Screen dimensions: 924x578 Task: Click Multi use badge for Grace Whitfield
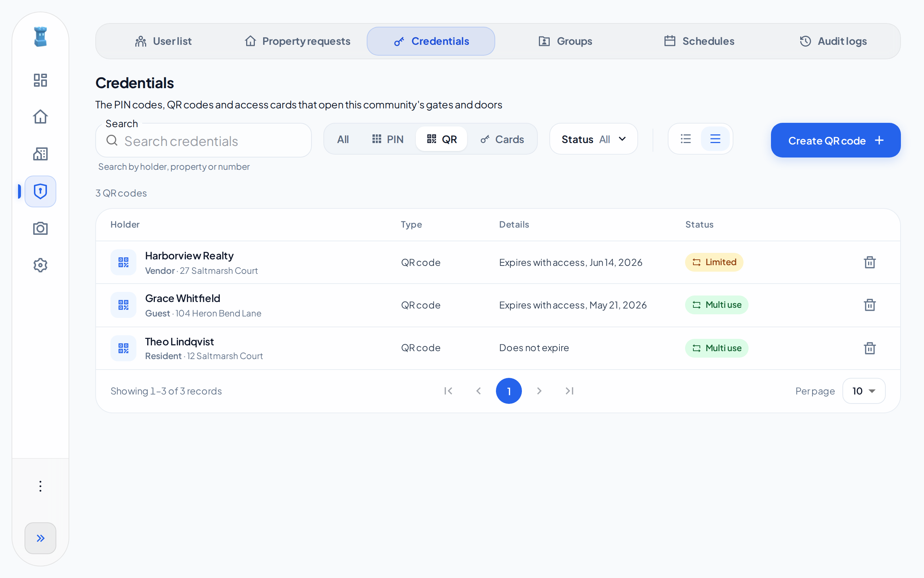point(716,305)
